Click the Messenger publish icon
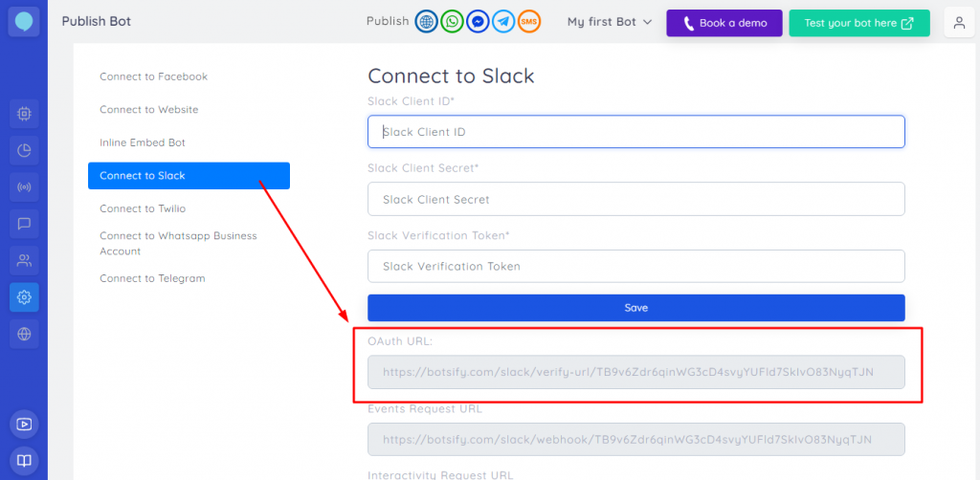Screen dimensions: 980x480 point(478,22)
